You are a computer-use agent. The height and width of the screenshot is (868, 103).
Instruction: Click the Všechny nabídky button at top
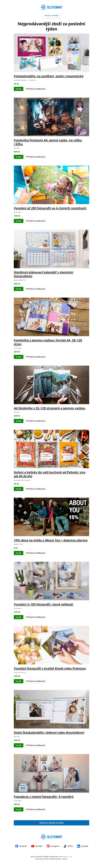51,15
